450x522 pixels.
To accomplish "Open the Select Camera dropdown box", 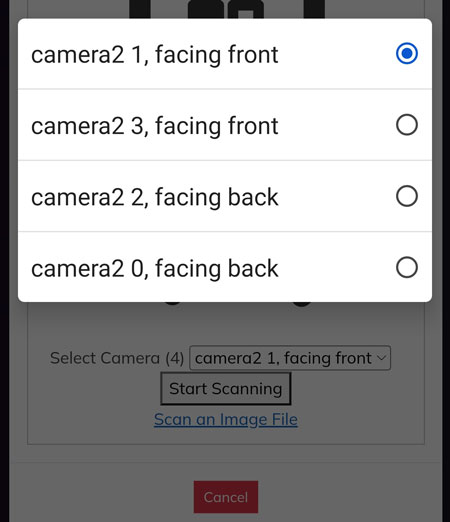I will (x=290, y=358).
